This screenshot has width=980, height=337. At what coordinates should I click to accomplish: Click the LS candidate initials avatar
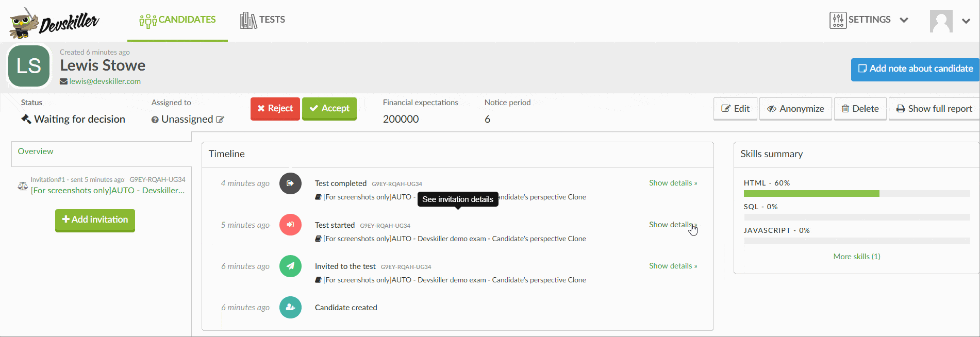click(x=29, y=66)
